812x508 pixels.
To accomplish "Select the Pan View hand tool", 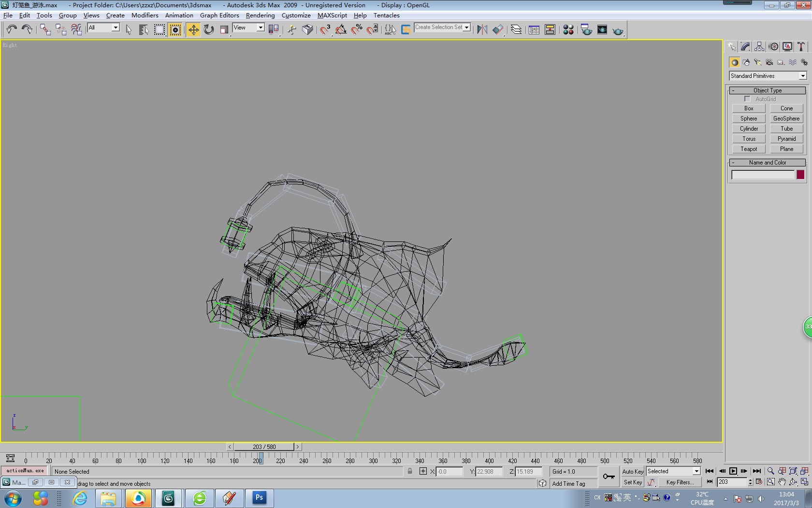I will click(782, 482).
